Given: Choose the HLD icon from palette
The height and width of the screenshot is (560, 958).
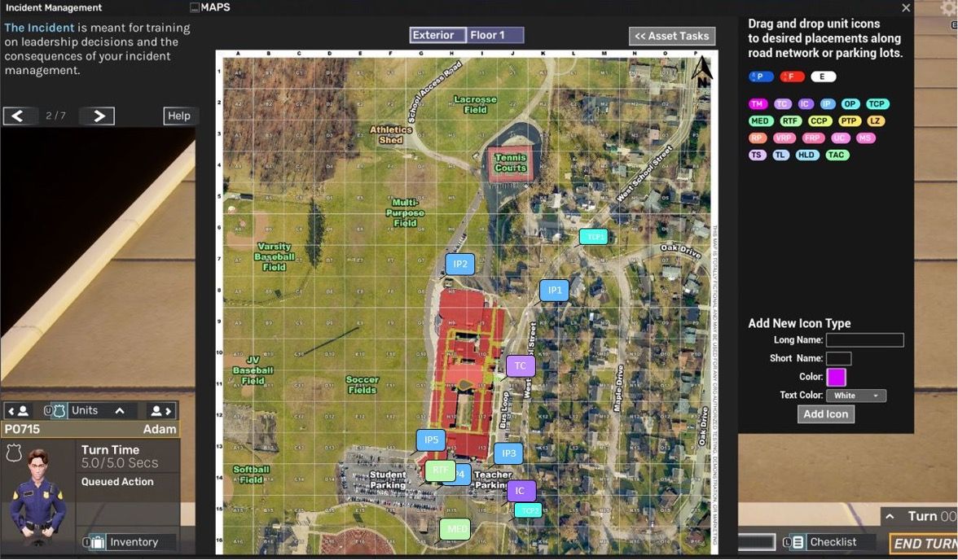Looking at the screenshot, I should click(x=806, y=155).
